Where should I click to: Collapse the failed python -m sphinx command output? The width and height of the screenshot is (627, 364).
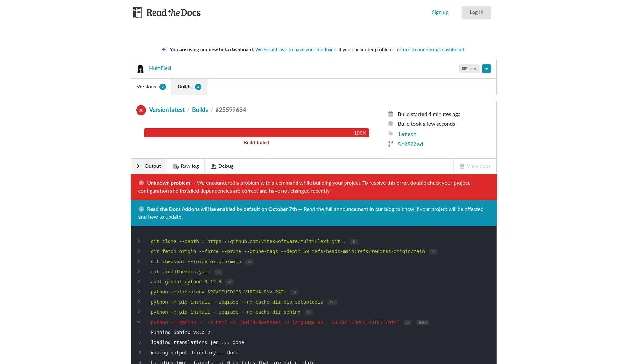(x=139, y=322)
